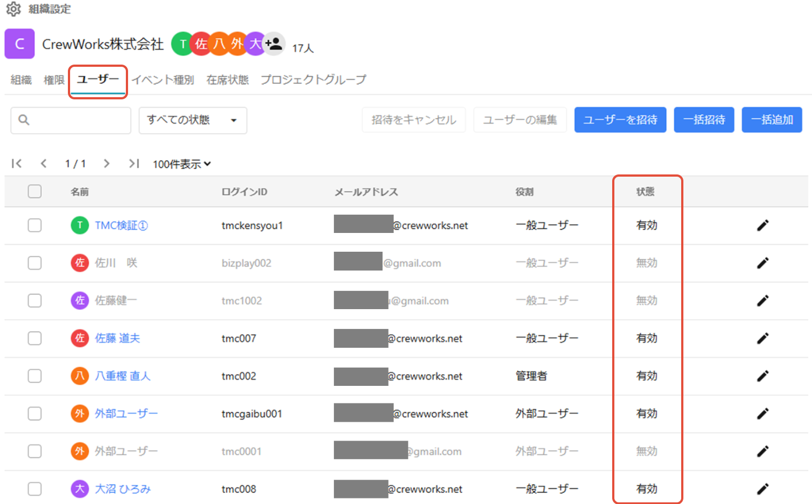Click the ログインID column header
This screenshot has width=812, height=504.
(x=245, y=192)
